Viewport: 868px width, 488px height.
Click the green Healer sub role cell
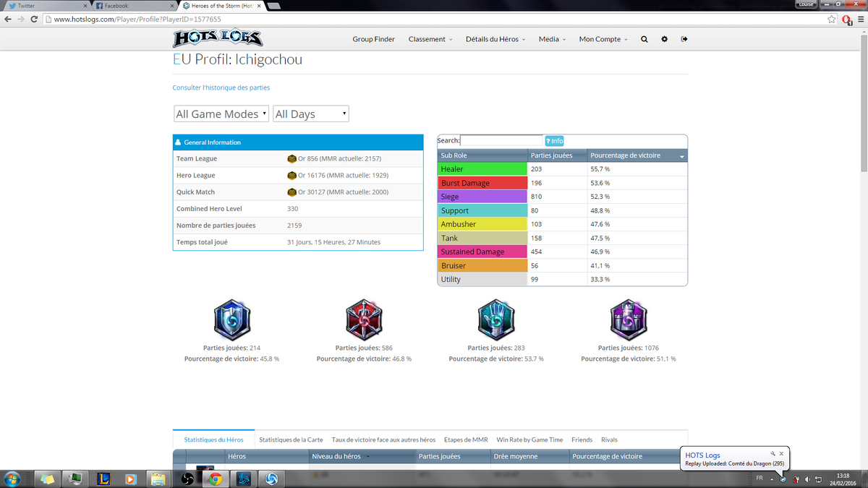click(482, 169)
